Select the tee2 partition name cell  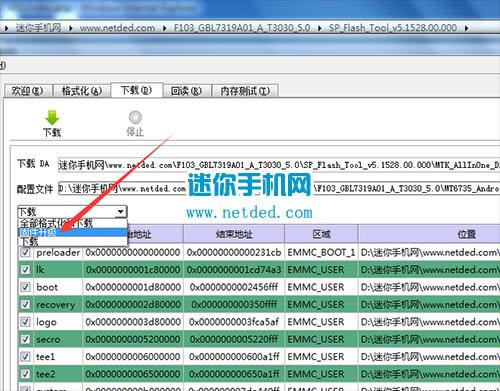click(58, 374)
